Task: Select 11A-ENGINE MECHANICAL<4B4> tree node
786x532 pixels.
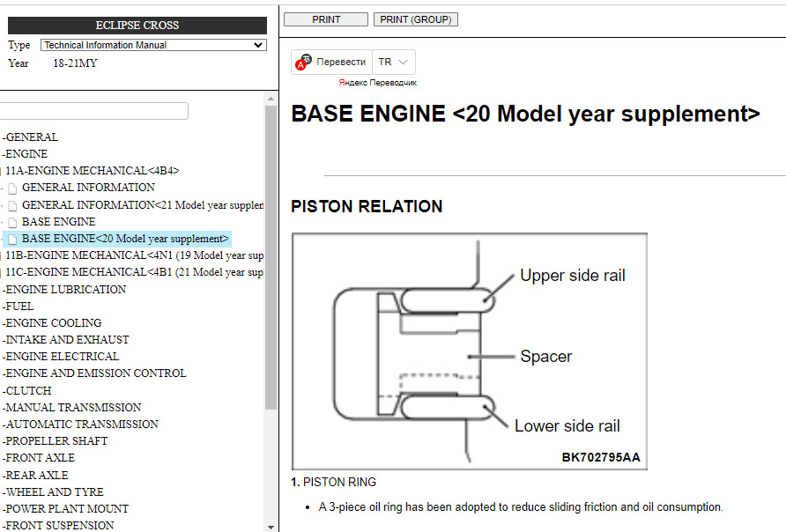Action: click(93, 171)
